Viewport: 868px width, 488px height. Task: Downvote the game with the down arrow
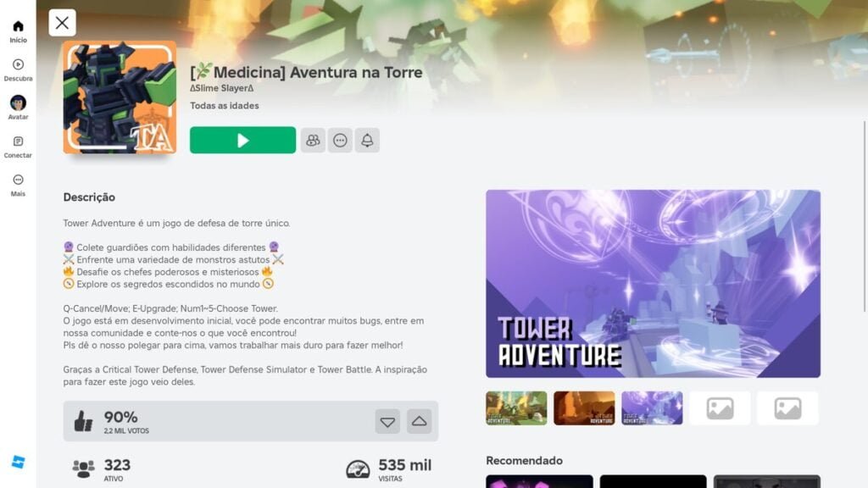[x=387, y=422]
